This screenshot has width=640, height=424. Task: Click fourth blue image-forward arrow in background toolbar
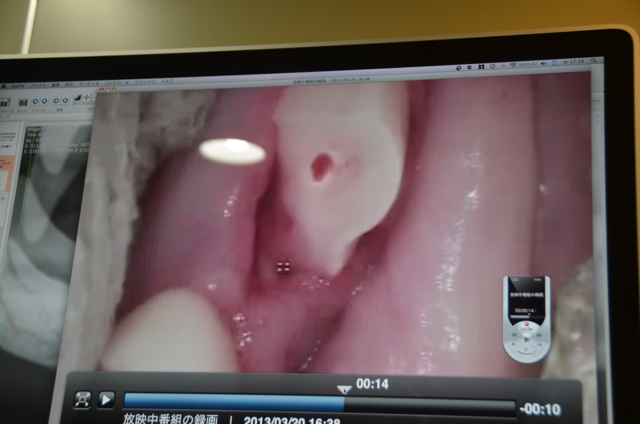coord(65,100)
